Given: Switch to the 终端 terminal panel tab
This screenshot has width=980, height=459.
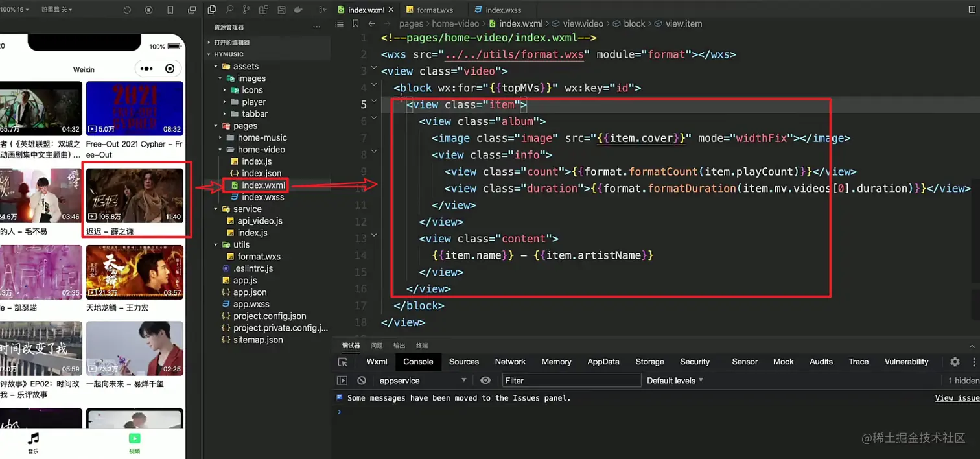Looking at the screenshot, I should (x=421, y=346).
